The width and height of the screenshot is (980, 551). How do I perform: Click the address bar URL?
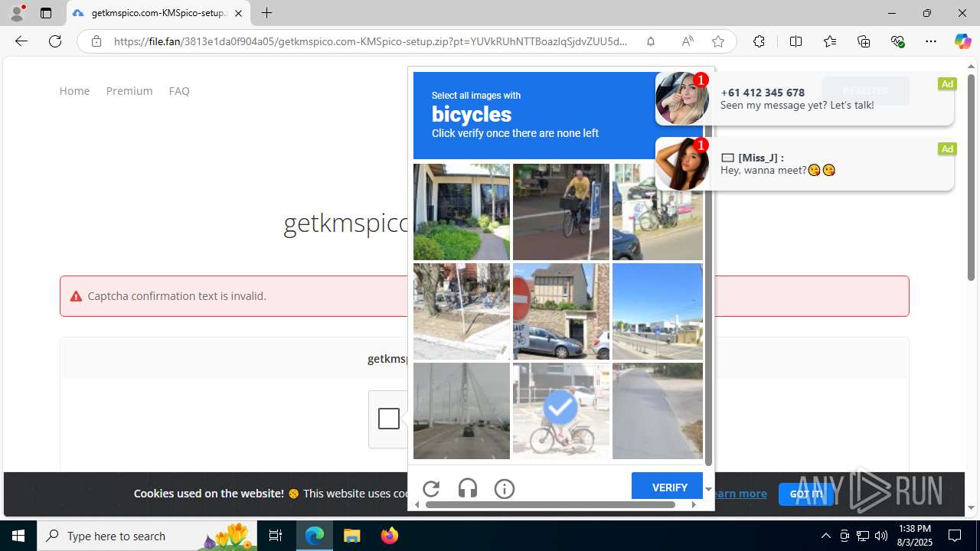pos(371,41)
